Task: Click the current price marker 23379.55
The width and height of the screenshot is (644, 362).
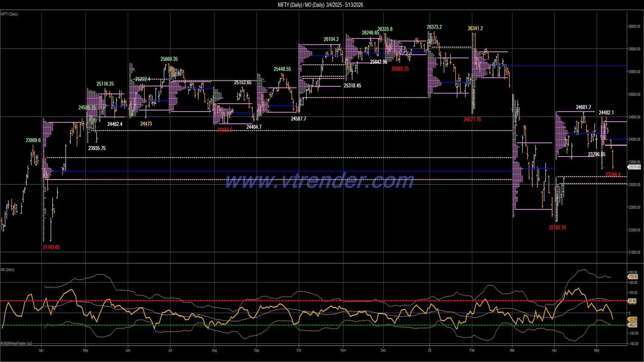Action: (x=634, y=167)
